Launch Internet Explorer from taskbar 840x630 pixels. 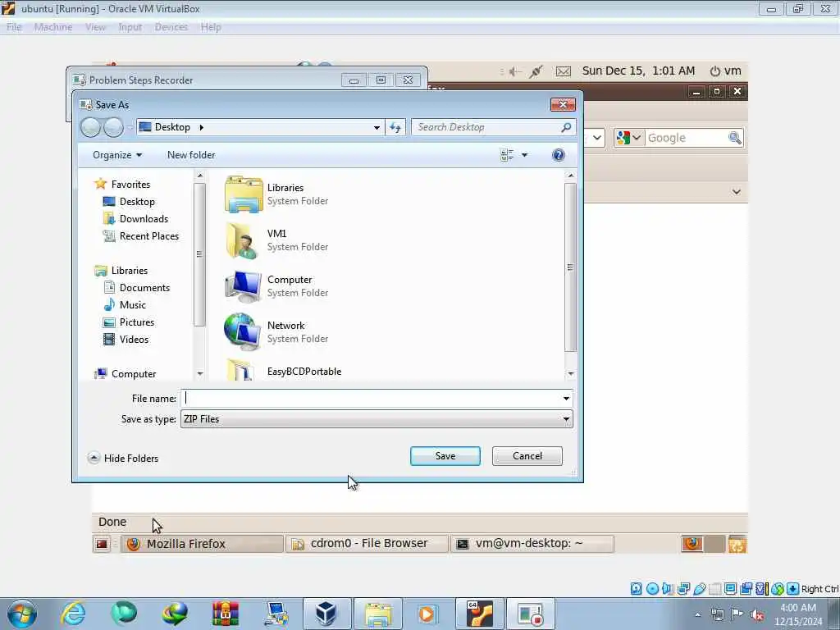(x=73, y=614)
